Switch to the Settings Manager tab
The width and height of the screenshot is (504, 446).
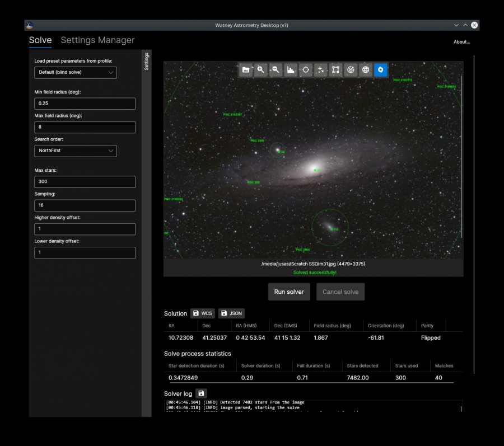(97, 40)
